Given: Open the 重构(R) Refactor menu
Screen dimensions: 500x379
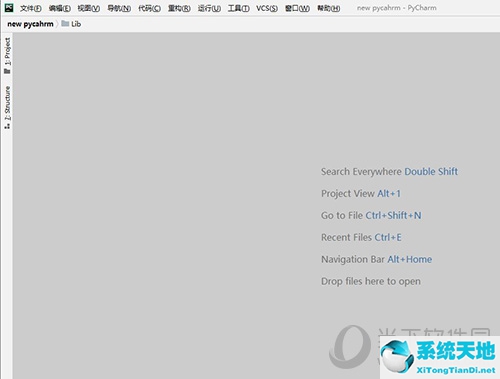Looking at the screenshot, I should click(x=179, y=8).
